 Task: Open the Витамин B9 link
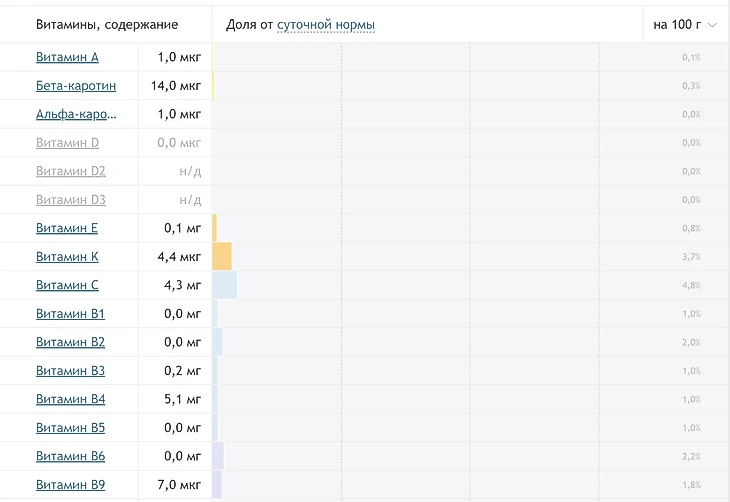tap(70, 485)
